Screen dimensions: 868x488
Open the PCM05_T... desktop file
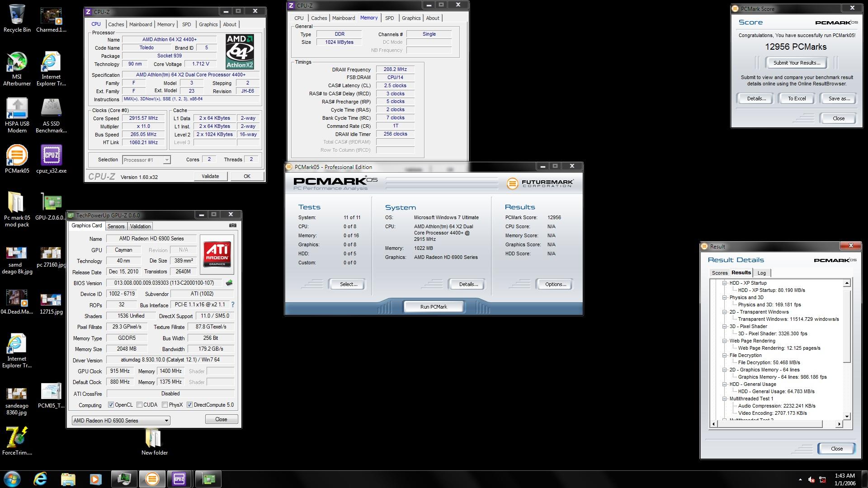click(51, 396)
